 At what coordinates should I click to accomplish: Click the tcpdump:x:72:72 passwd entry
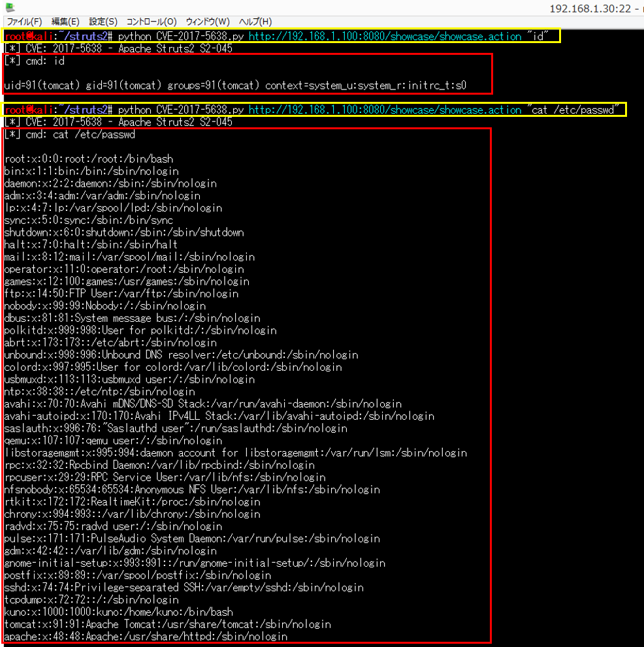pyautogui.click(x=91, y=599)
